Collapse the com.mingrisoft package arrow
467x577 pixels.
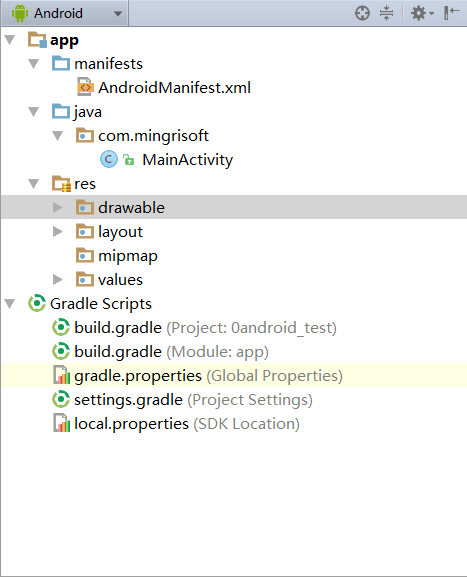(57, 136)
